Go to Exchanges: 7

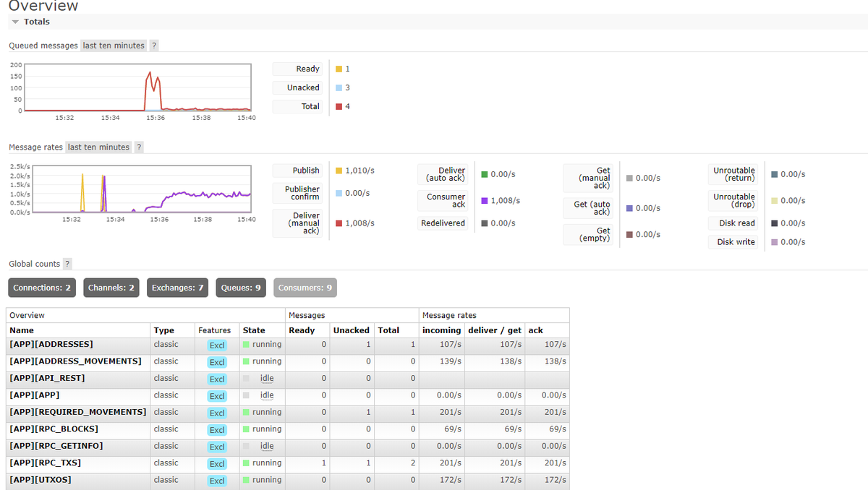point(178,288)
